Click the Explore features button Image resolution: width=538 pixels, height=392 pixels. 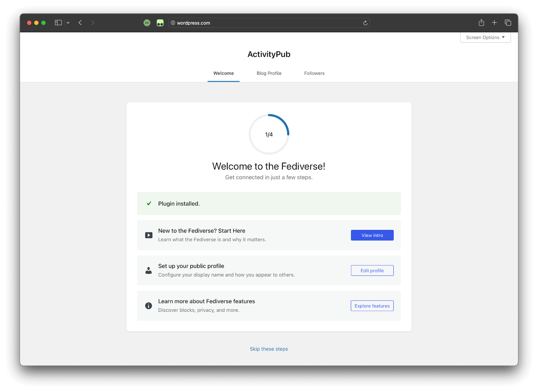coord(372,306)
